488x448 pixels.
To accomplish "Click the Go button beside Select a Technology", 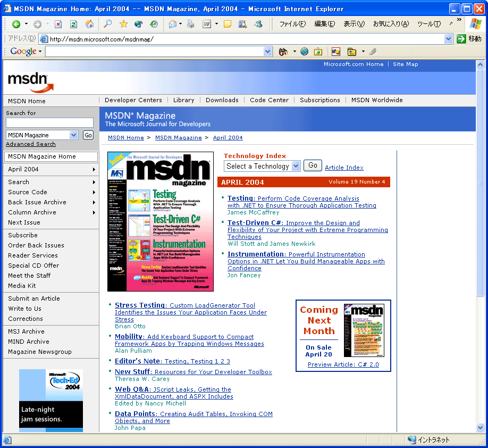I will tap(313, 165).
